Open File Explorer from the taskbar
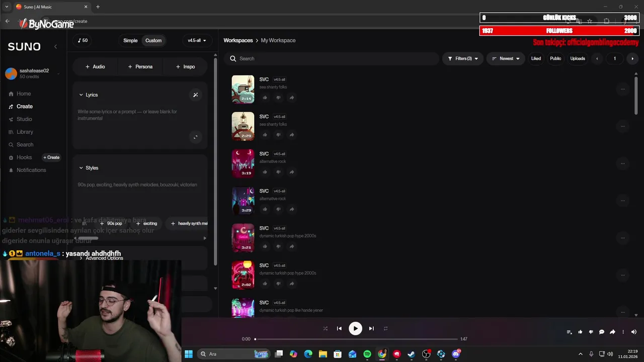644x362 pixels. point(323,354)
